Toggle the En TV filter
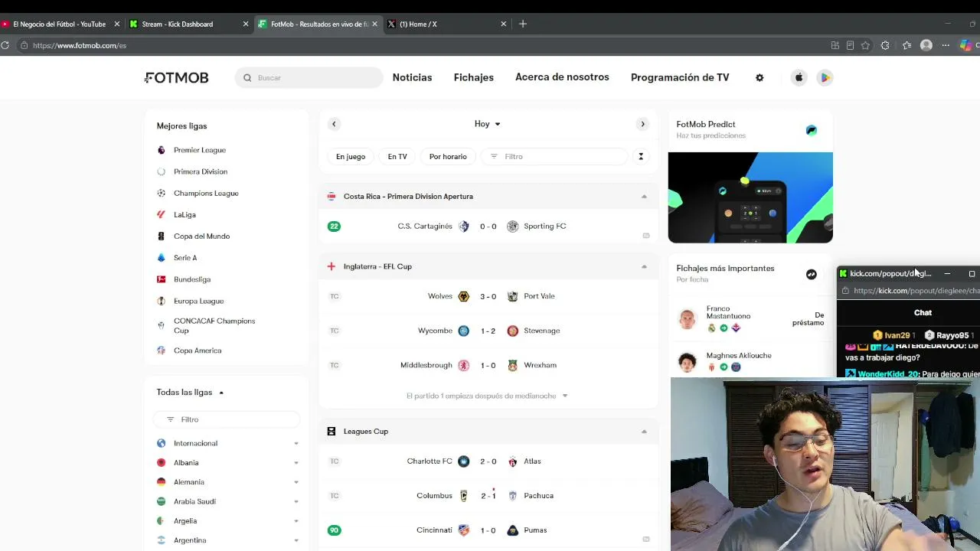The height and width of the screenshot is (551, 980). pyautogui.click(x=397, y=156)
